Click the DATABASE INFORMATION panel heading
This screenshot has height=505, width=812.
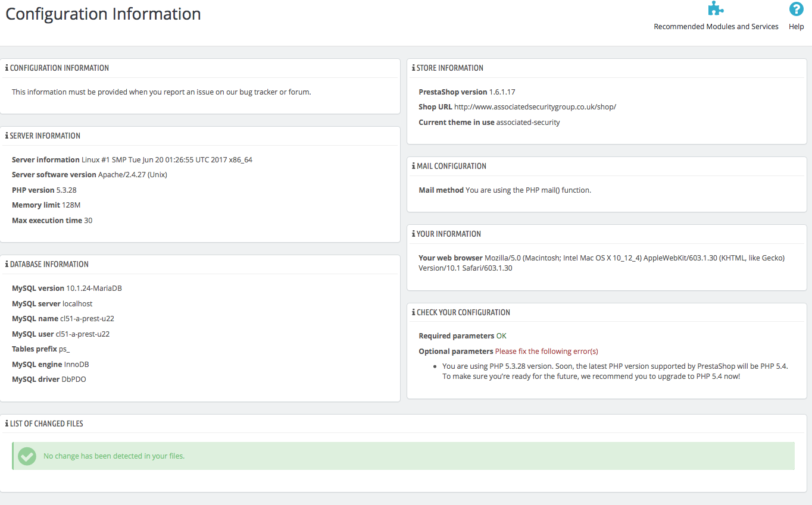click(49, 264)
